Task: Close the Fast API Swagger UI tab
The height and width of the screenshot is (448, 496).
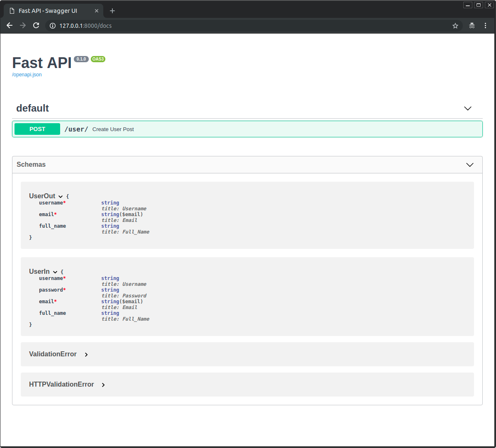Action: tap(97, 11)
